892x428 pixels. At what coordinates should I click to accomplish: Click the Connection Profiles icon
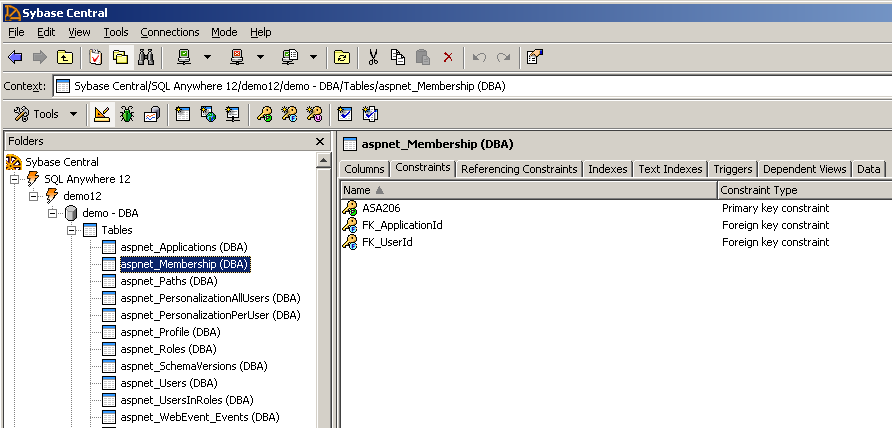pyautogui.click(x=290, y=57)
